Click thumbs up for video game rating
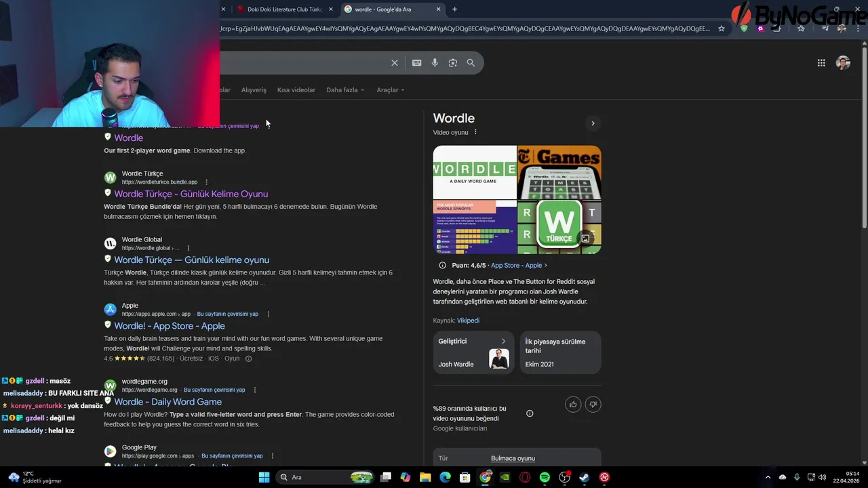This screenshot has width=868, height=488. point(573,404)
